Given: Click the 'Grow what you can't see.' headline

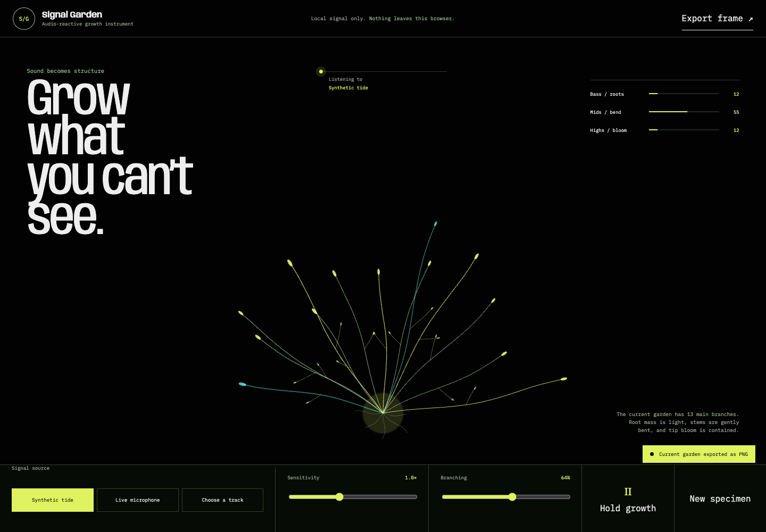Looking at the screenshot, I should point(110,157).
